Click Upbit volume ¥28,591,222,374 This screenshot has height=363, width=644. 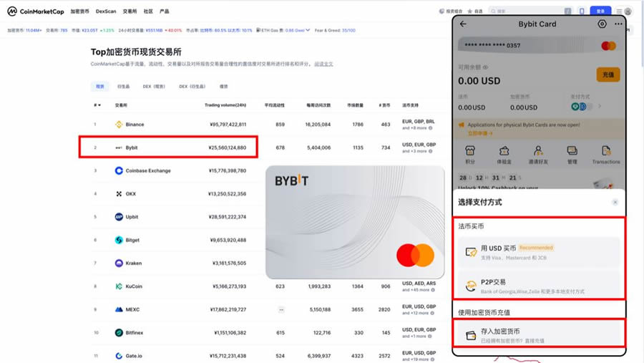point(227,217)
